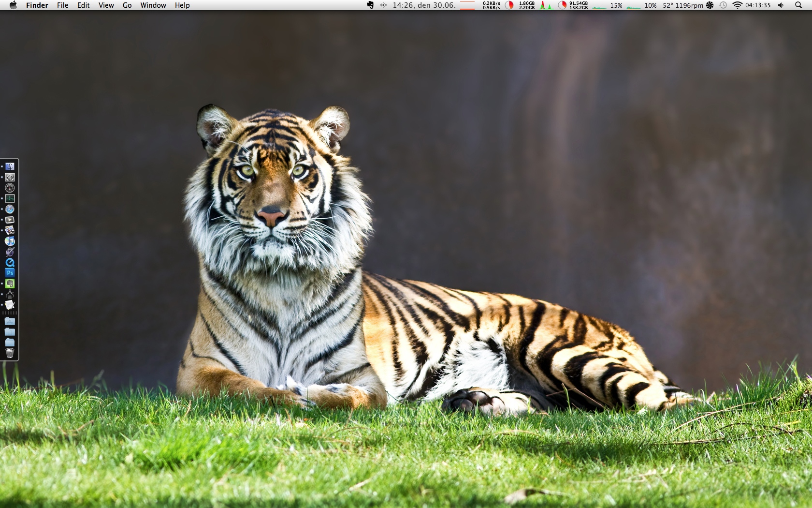Screen dimensions: 812x508
Task: Click the temperature and fan speed readout
Action: pos(683,5)
